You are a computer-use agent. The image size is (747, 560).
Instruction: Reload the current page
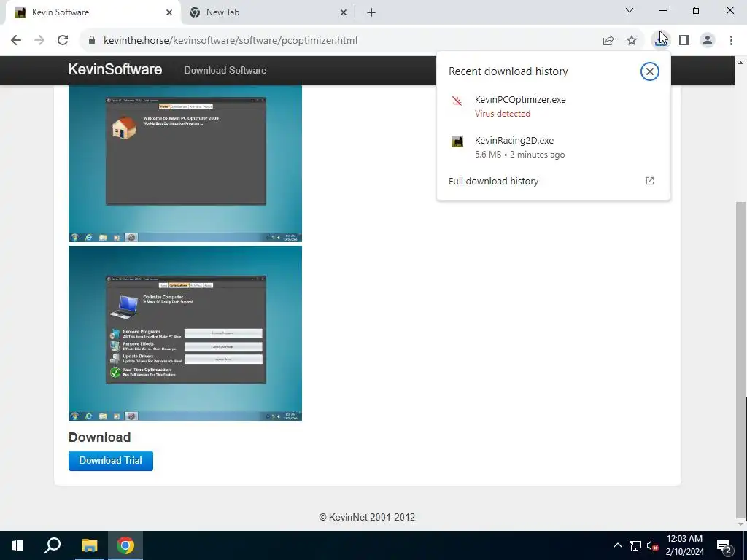pos(63,40)
